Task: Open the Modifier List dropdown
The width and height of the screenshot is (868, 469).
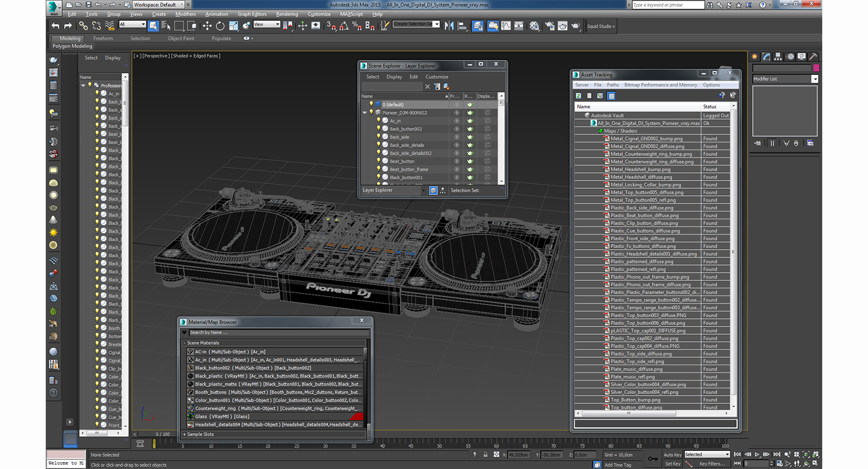Action: 785,79
